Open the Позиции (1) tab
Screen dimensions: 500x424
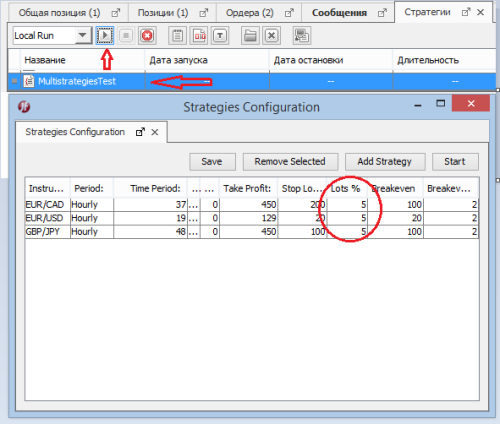(163, 13)
